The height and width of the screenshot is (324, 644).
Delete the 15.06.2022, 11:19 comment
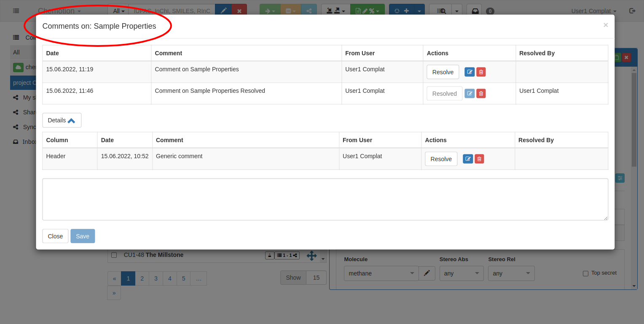point(481,72)
